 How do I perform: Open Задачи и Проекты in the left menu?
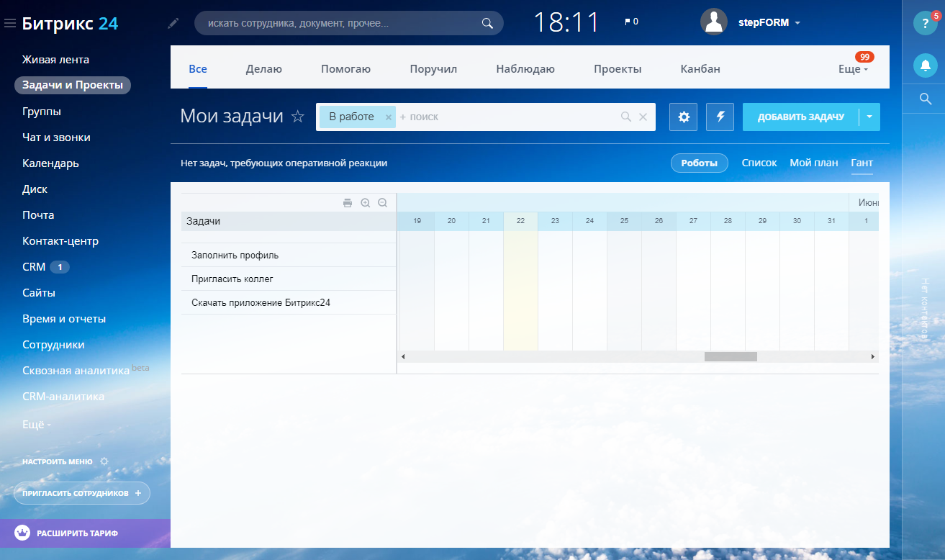pyautogui.click(x=73, y=85)
